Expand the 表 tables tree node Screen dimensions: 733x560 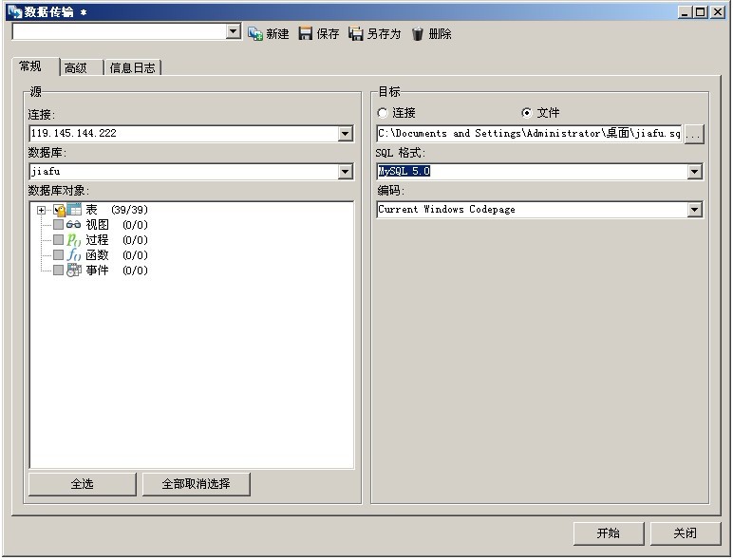41,211
